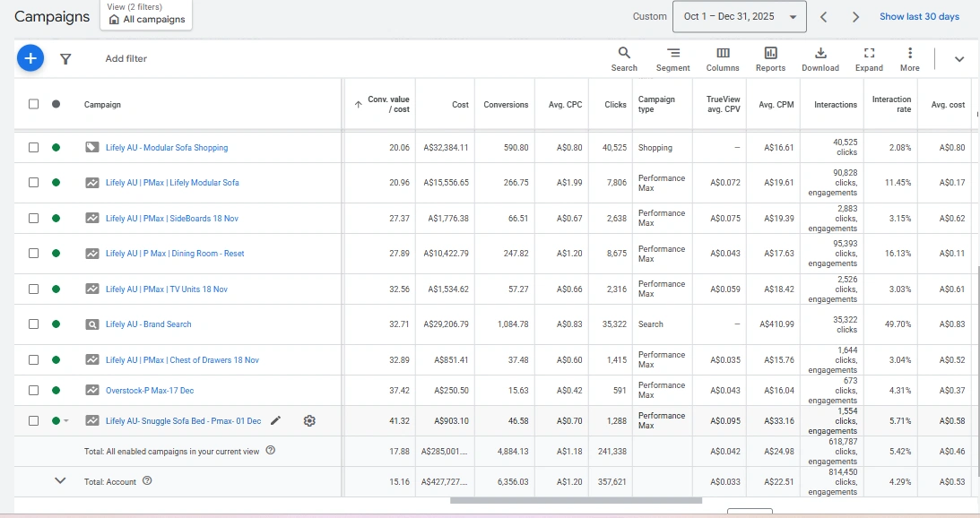The width and height of the screenshot is (980, 518).
Task: Expand the Total: Account row chevron
Action: [x=60, y=480]
